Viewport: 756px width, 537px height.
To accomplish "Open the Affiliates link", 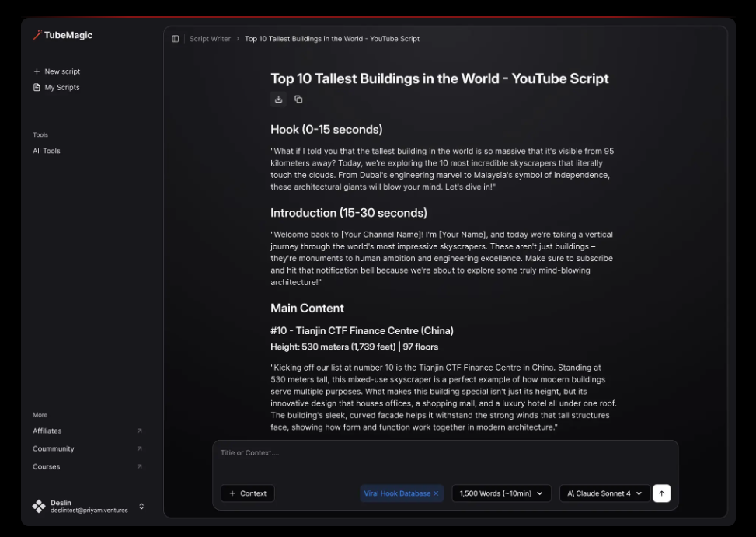I will point(47,431).
